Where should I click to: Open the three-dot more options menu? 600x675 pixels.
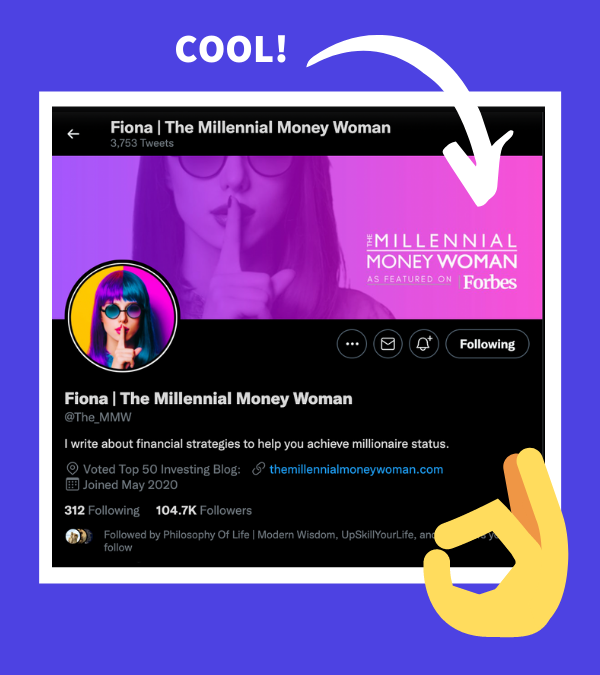(352, 344)
